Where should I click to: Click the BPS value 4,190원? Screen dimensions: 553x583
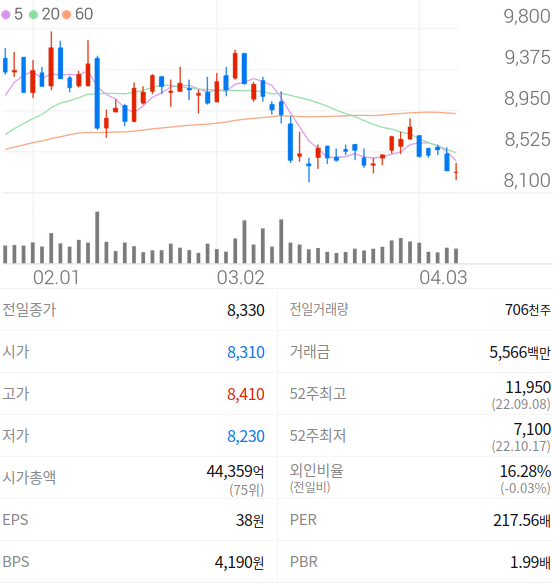click(239, 562)
